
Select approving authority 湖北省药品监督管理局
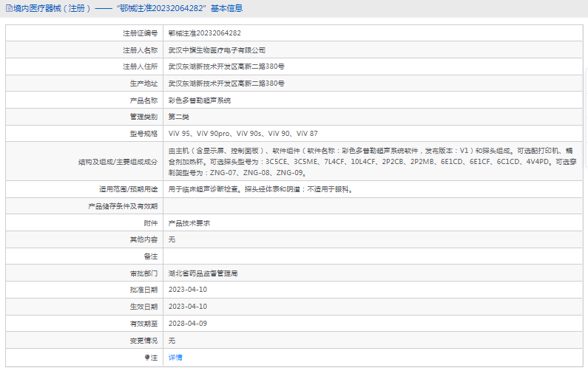click(203, 273)
